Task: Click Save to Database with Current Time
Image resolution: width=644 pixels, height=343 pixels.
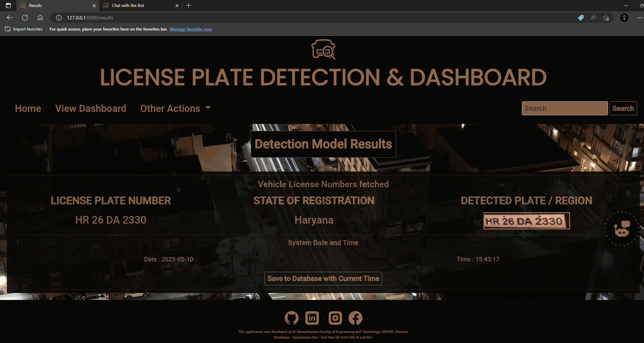Action: coord(323,278)
